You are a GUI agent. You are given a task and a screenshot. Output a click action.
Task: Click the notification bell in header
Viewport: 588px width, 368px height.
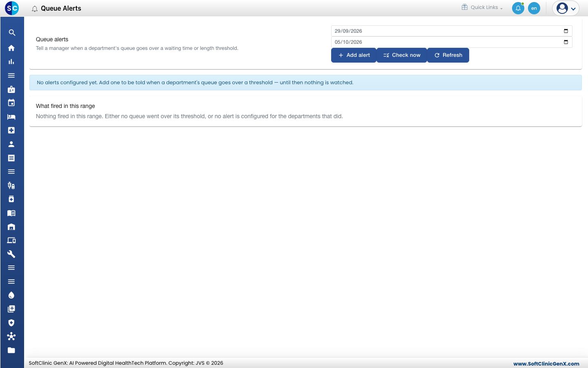pos(518,8)
